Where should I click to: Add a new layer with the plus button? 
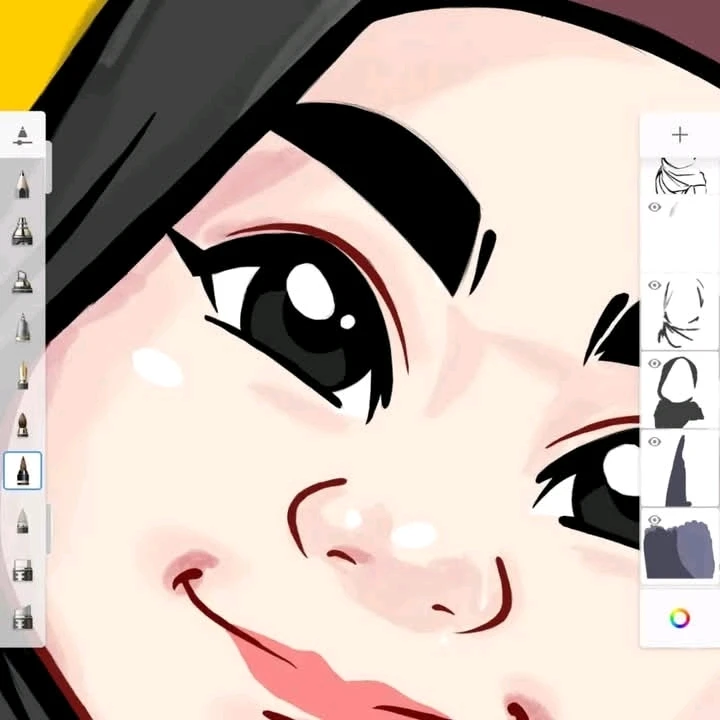[680, 134]
